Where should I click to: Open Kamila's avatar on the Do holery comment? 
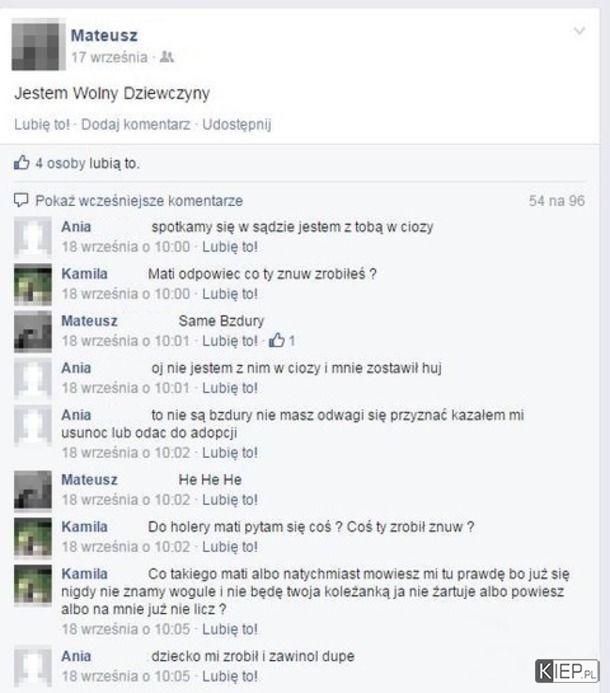pos(33,537)
